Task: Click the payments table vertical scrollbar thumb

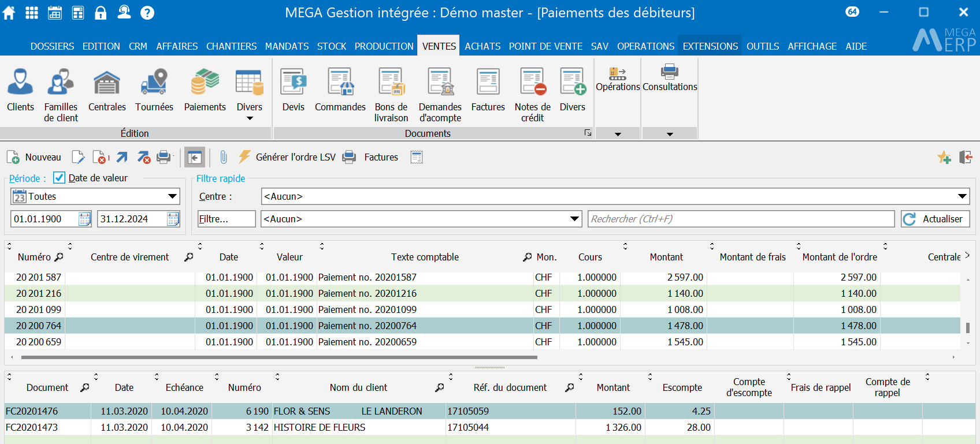Action: pos(968,327)
